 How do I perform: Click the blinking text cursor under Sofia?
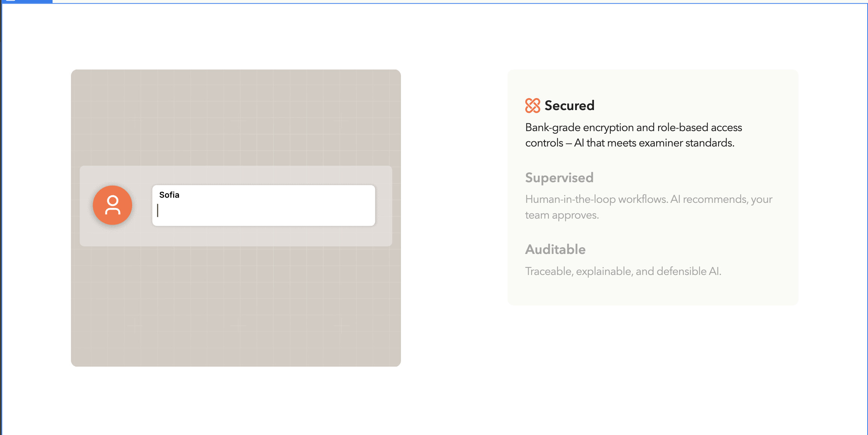click(158, 210)
